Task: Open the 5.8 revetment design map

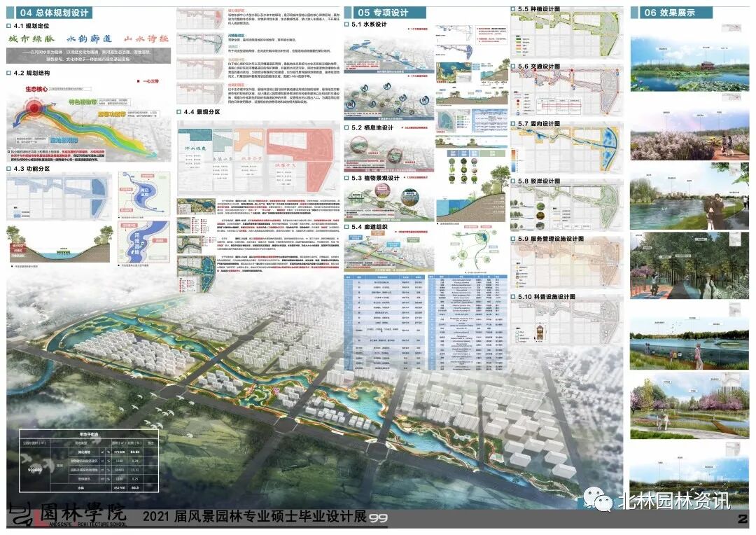Action: [567, 207]
